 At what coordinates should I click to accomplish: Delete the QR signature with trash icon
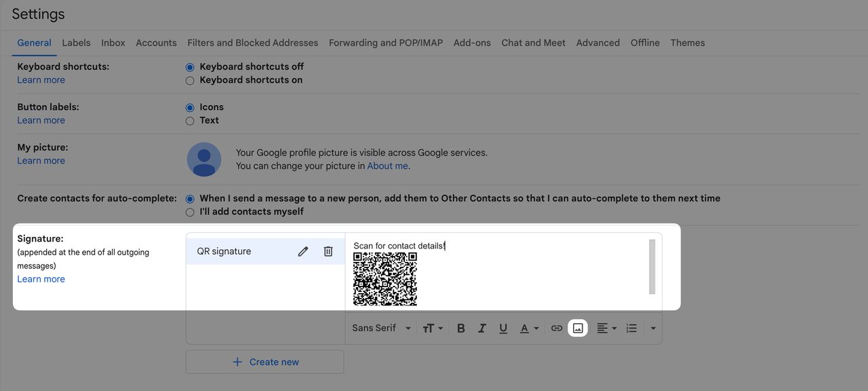(328, 251)
